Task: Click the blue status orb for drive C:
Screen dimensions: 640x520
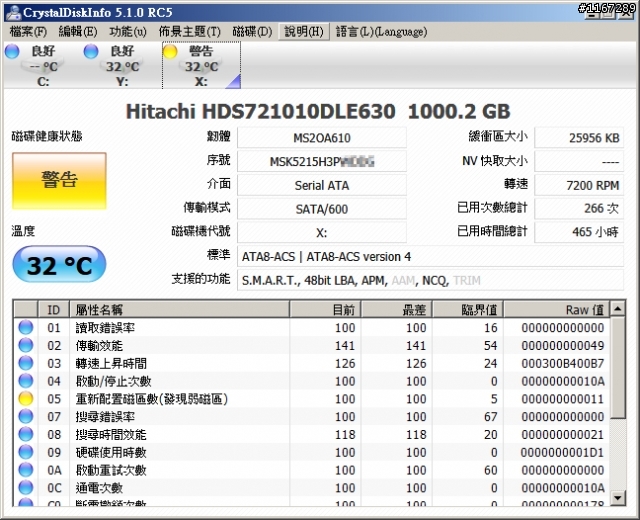Action: (x=12, y=51)
